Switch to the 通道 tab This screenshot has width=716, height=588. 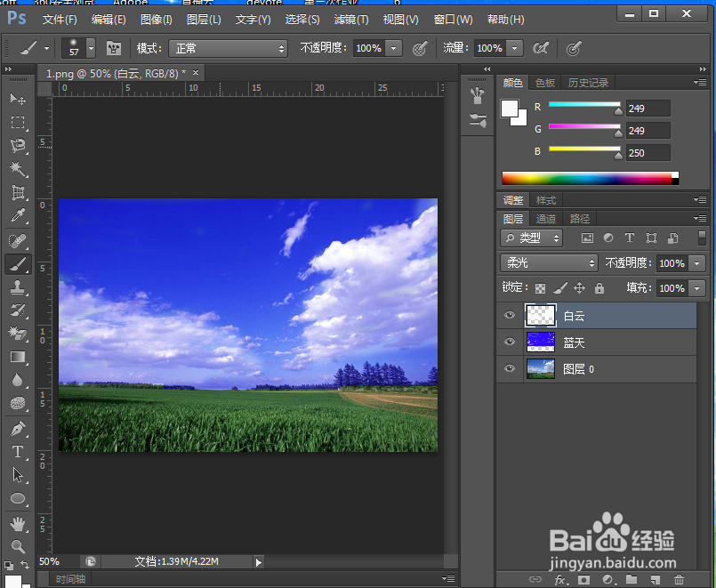point(546,219)
